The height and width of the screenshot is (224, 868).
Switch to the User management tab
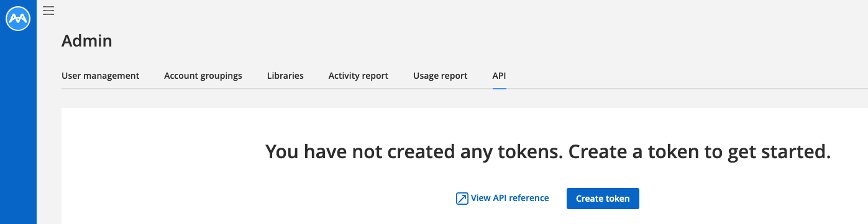point(101,76)
